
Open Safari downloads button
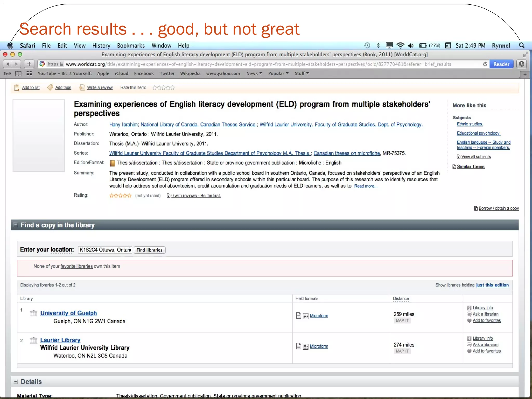point(521,64)
